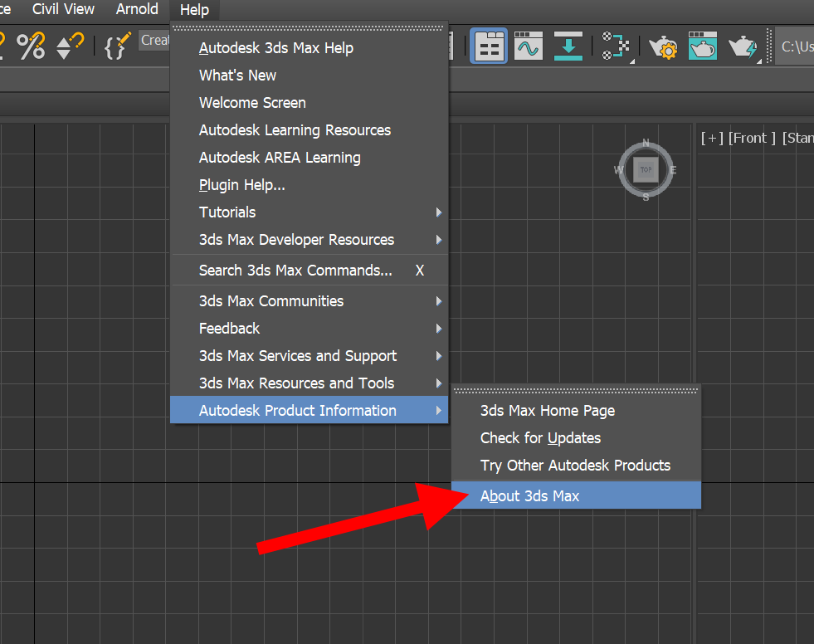Screen dimensions: 814x644
Task: Open Autodesk 3ds Max Help
Action: pyautogui.click(x=309, y=48)
